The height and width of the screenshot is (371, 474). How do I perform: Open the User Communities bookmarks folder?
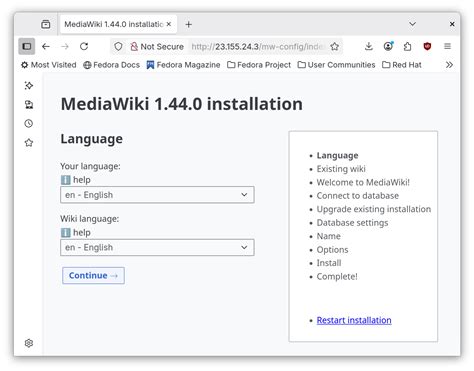pos(336,65)
